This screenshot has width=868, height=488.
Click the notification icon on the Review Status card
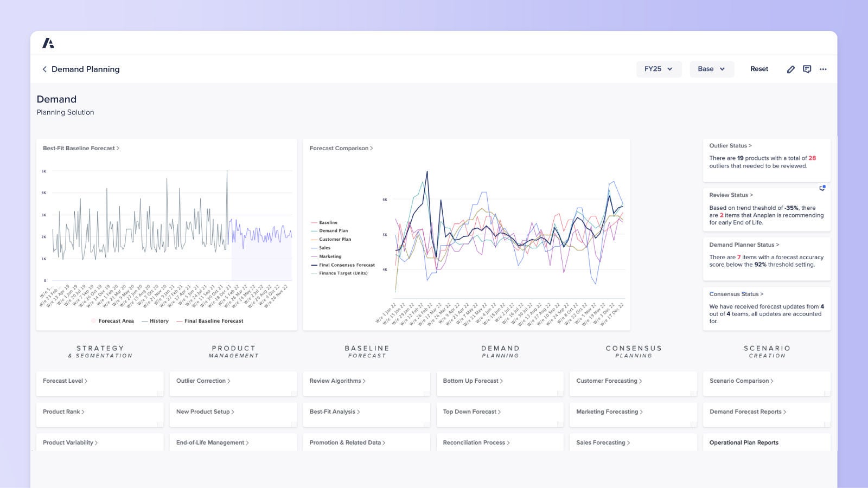(822, 188)
